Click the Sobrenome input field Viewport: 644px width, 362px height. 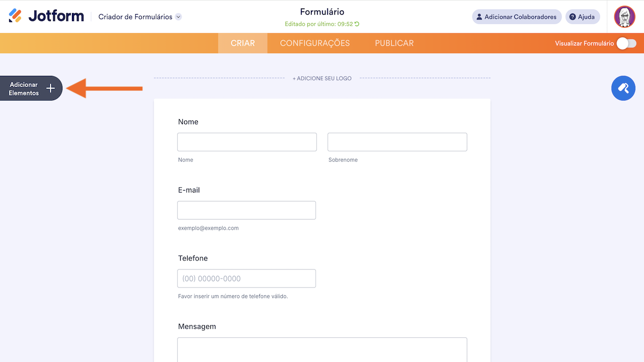397,142
